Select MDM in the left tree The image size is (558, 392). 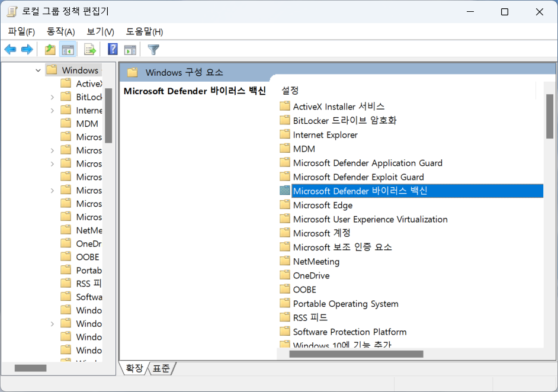pyautogui.click(x=87, y=124)
